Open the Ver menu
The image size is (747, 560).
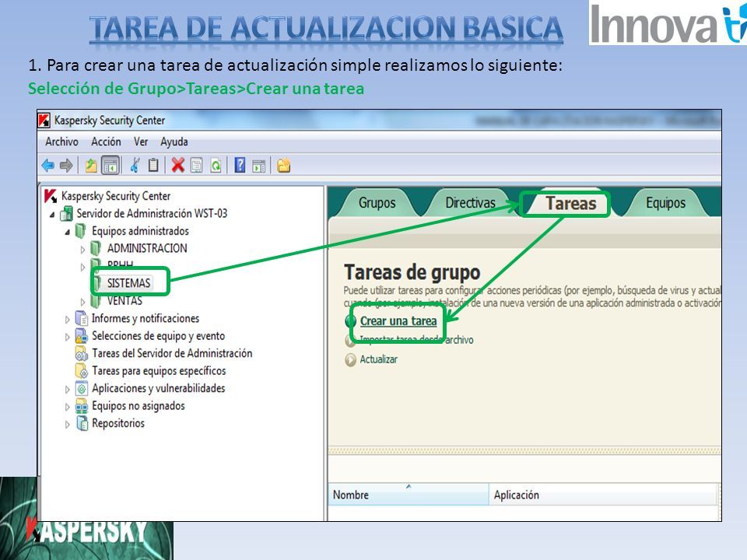tap(141, 142)
